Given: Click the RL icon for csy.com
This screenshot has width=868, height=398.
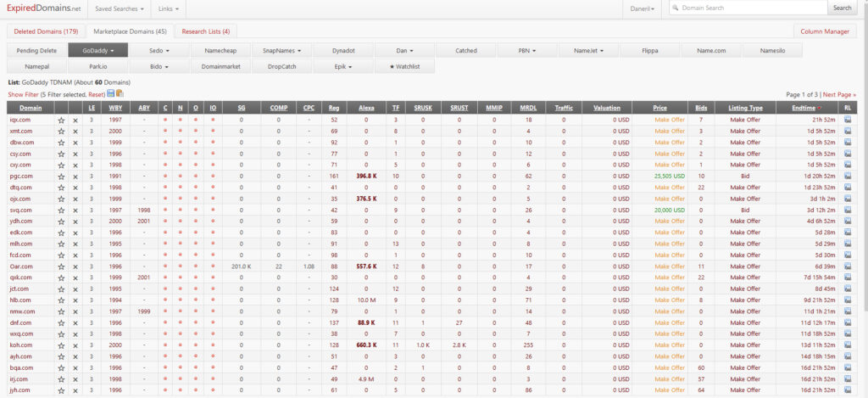Looking at the screenshot, I should [848, 154].
